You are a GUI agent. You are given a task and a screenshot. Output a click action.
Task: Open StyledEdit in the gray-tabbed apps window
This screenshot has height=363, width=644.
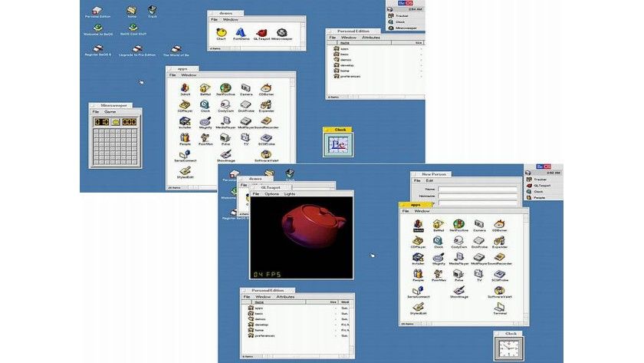click(185, 173)
